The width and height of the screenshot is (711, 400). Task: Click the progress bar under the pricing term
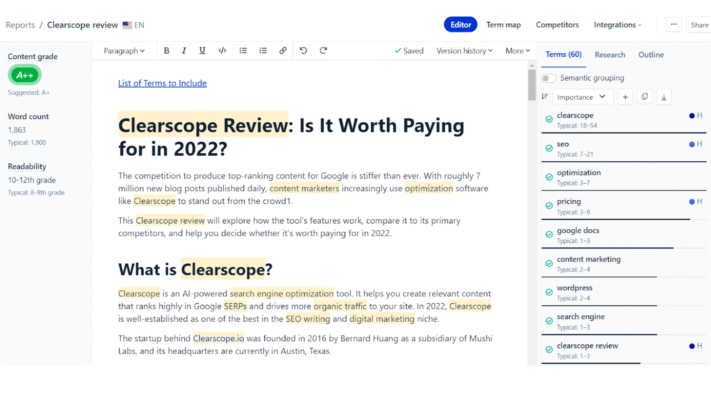coord(623,220)
